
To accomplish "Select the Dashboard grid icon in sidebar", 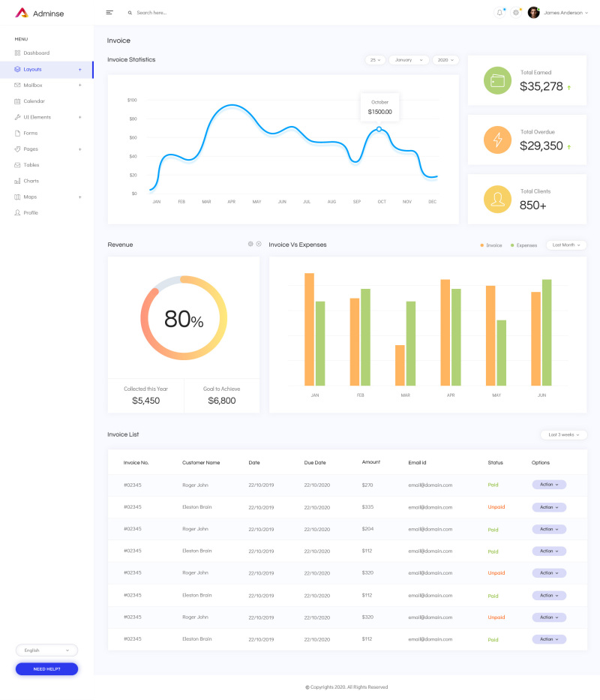I will (16, 53).
